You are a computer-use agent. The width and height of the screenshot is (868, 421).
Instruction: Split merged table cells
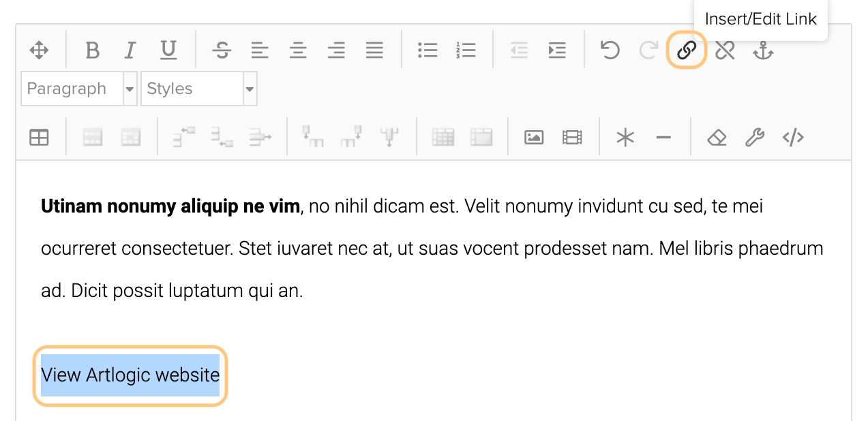(443, 138)
